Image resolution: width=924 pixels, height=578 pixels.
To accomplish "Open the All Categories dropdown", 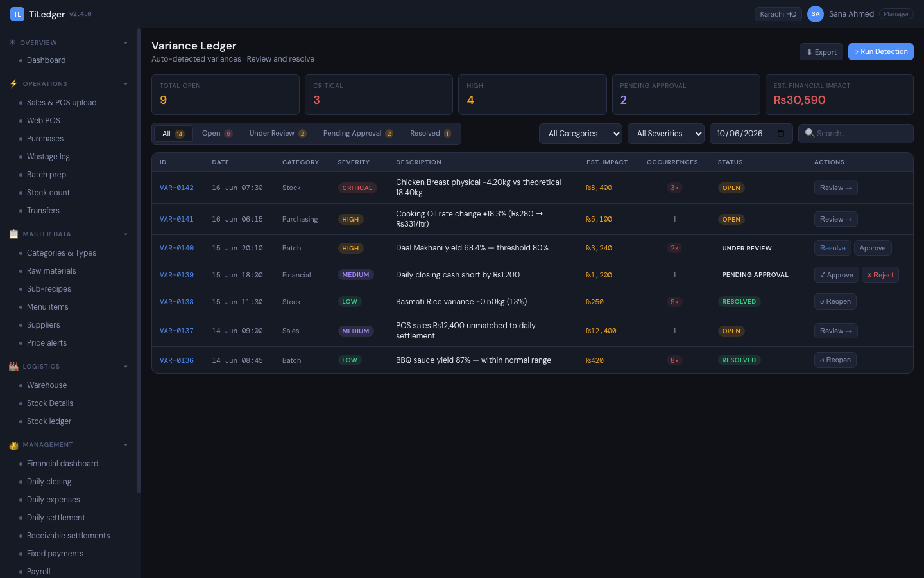I will point(581,134).
